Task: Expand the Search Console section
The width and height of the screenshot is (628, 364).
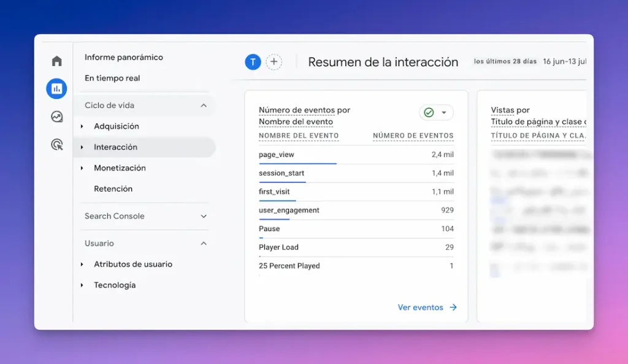Action: 202,216
